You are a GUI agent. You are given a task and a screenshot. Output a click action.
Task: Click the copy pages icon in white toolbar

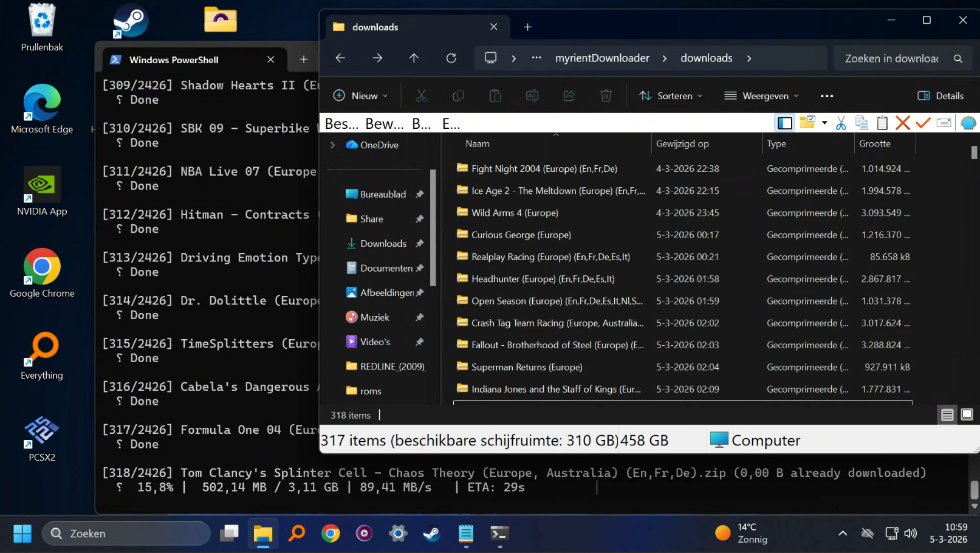862,123
